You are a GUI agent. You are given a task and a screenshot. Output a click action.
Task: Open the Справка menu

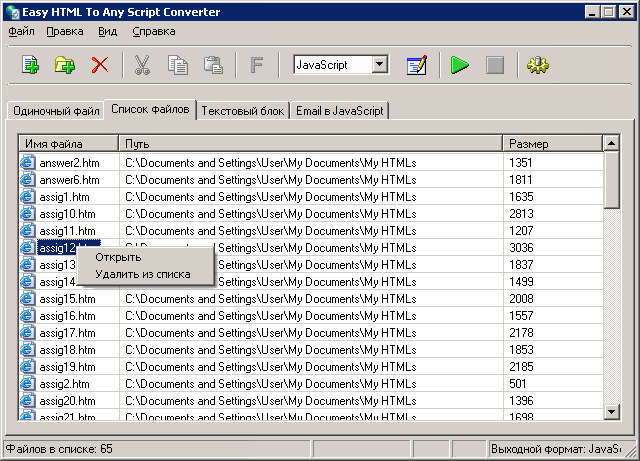[154, 31]
